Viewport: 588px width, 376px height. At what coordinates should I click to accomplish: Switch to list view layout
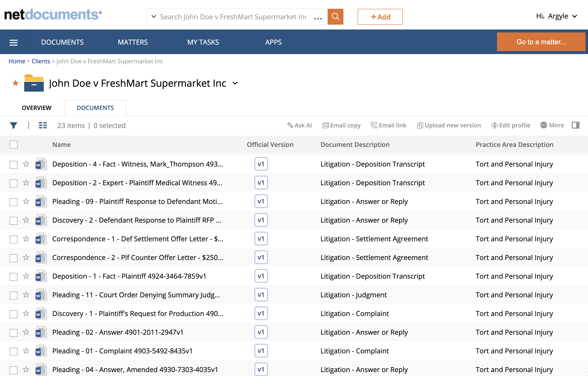[x=43, y=125]
